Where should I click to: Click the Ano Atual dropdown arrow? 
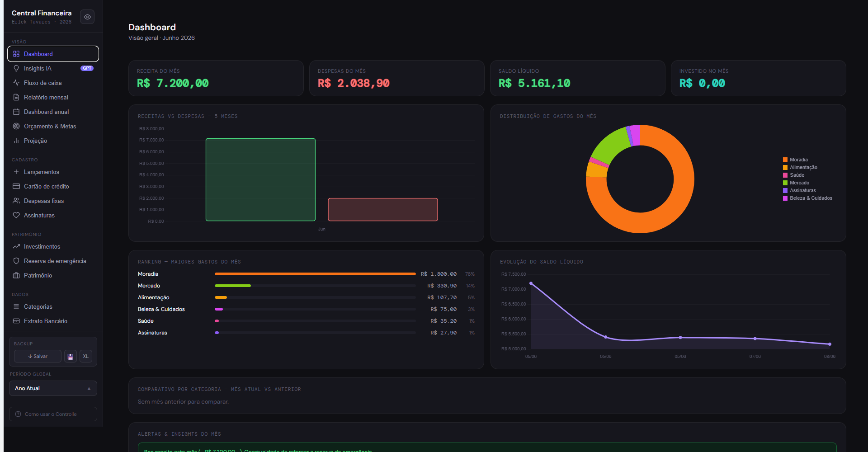(x=89, y=388)
